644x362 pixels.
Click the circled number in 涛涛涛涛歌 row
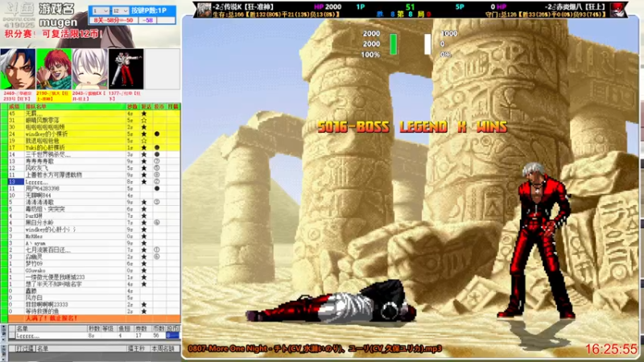click(x=157, y=202)
